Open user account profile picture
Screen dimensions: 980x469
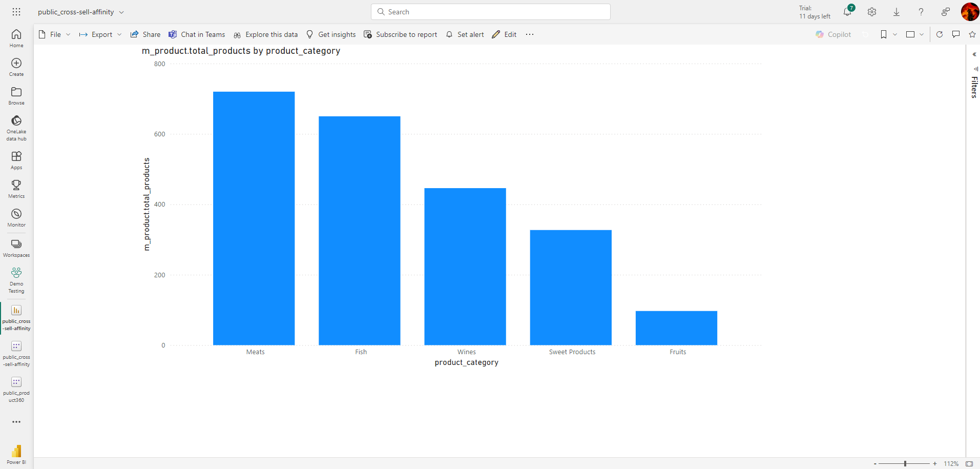970,12
